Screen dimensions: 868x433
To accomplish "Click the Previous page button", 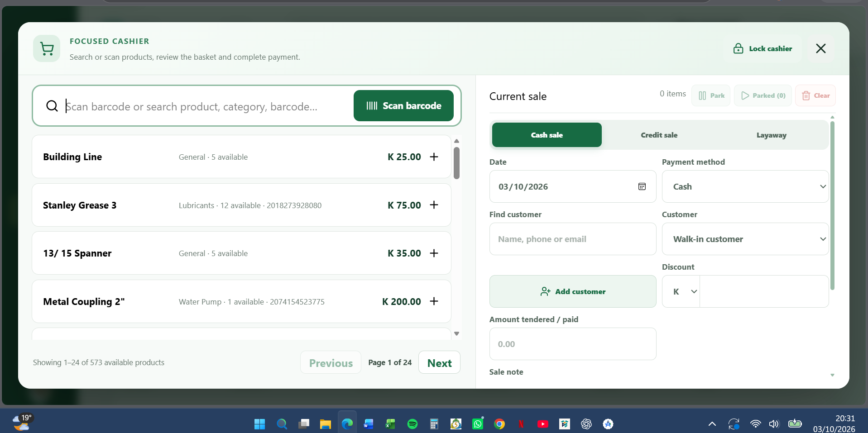I will [331, 362].
